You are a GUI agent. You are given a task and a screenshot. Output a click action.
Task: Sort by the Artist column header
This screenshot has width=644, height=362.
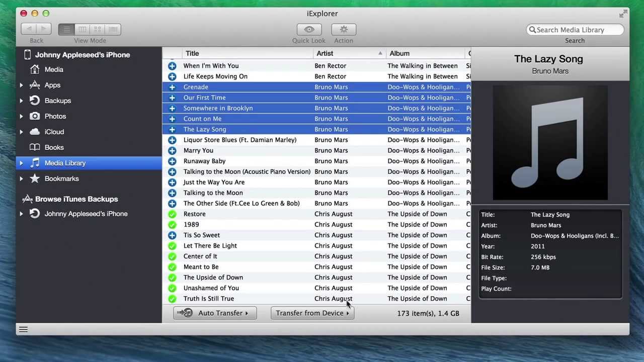[x=349, y=53]
